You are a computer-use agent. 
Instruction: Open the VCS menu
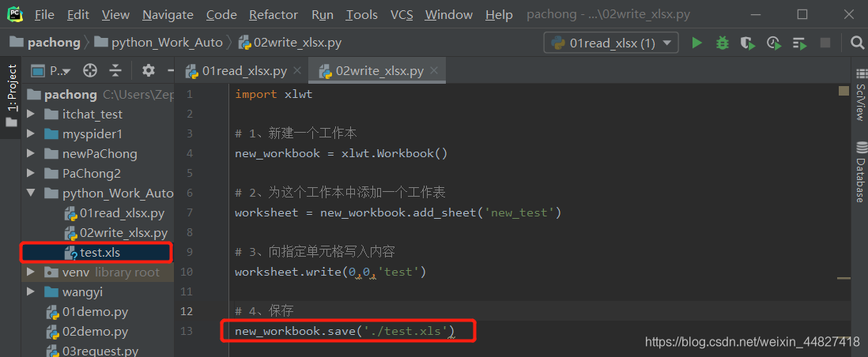tap(402, 15)
